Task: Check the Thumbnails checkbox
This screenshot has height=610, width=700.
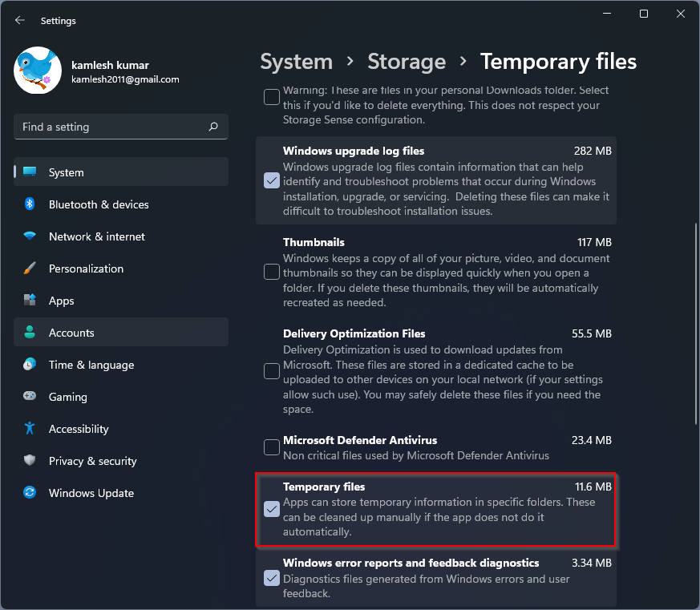Action: click(x=272, y=272)
